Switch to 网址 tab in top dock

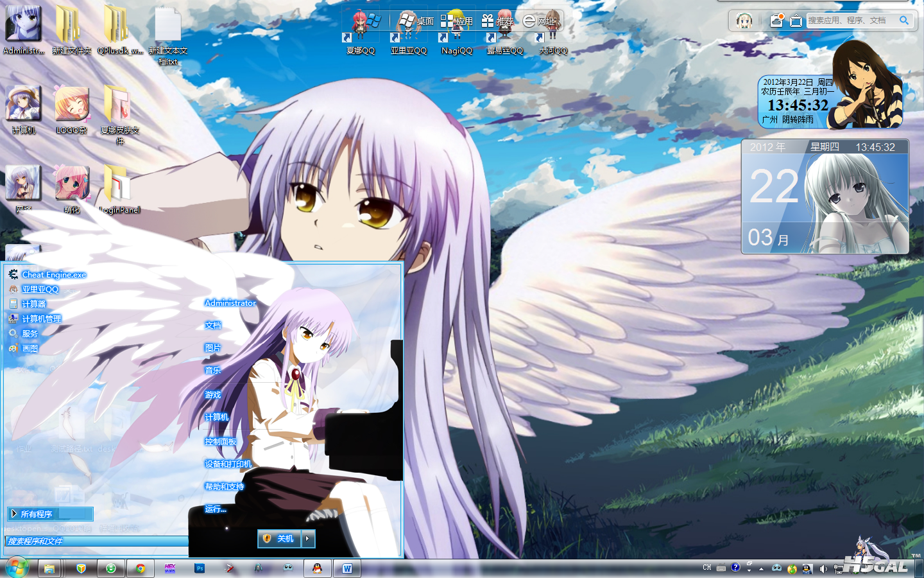[x=539, y=21]
